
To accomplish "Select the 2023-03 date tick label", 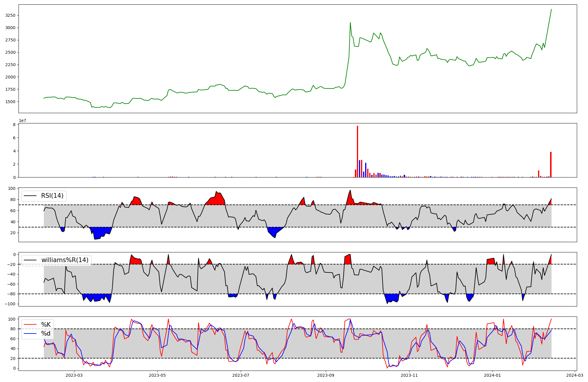I will tap(74, 375).
